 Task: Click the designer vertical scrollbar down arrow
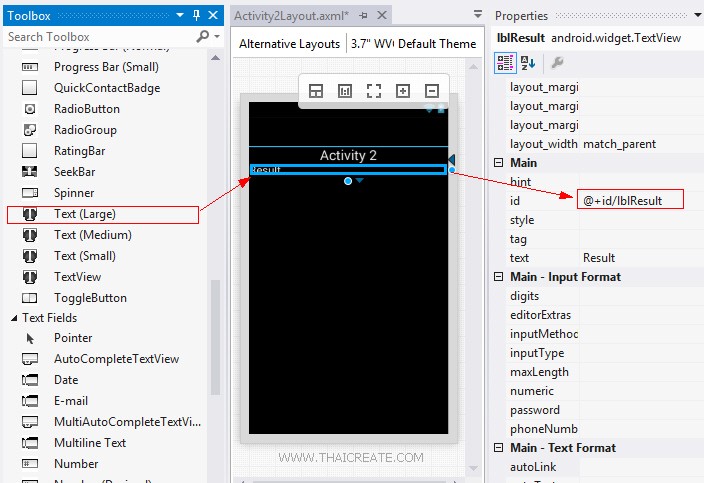click(473, 468)
